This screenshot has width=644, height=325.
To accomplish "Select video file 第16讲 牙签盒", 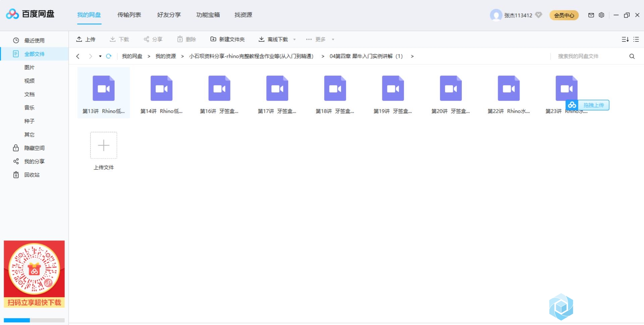I will coord(219,93).
